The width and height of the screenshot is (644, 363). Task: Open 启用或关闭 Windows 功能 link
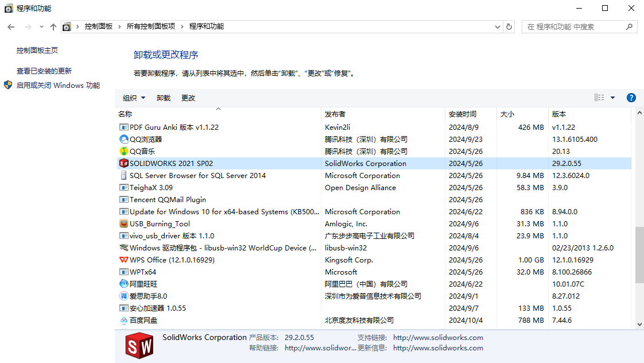coord(58,85)
